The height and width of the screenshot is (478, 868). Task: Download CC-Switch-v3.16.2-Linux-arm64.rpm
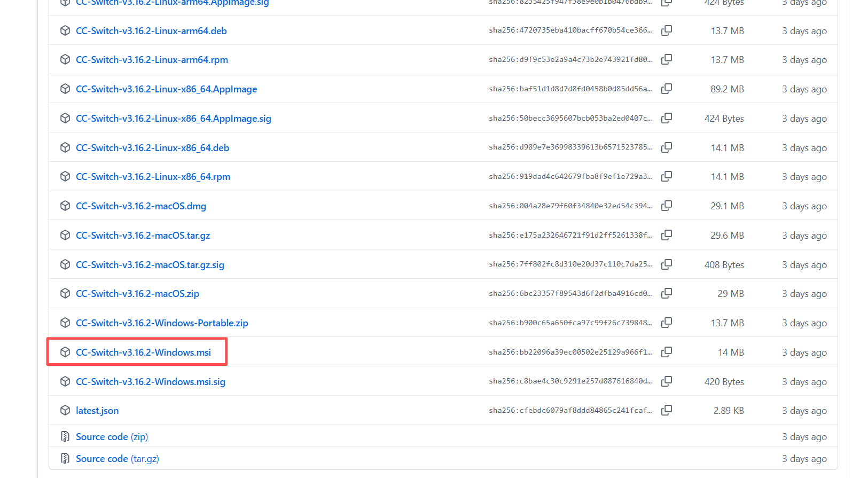152,60
